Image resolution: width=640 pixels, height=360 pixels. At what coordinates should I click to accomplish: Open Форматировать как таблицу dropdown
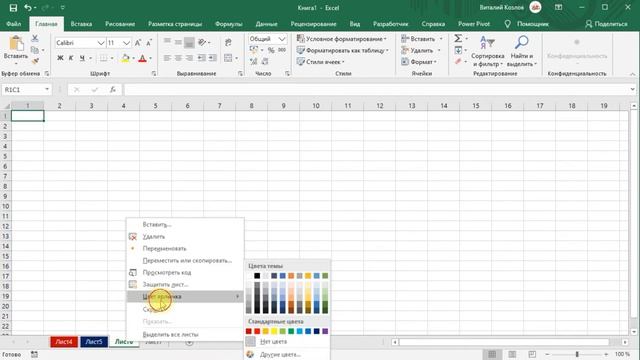click(x=343, y=50)
